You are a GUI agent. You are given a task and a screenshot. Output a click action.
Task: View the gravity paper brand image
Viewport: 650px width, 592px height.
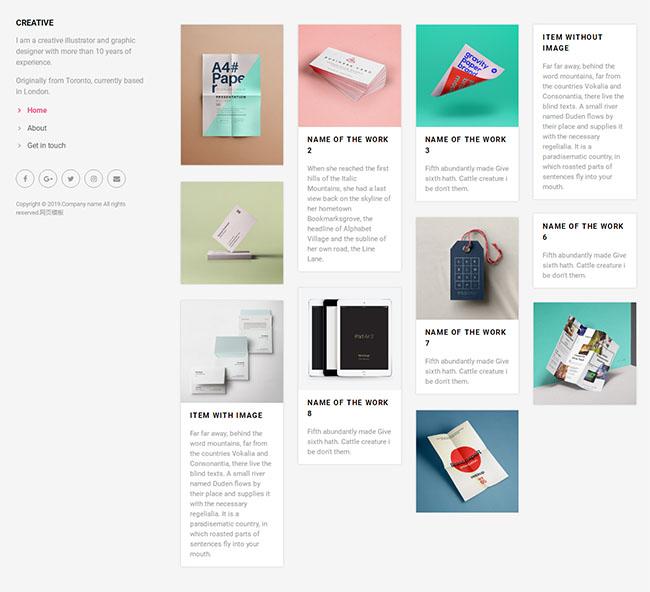467,75
